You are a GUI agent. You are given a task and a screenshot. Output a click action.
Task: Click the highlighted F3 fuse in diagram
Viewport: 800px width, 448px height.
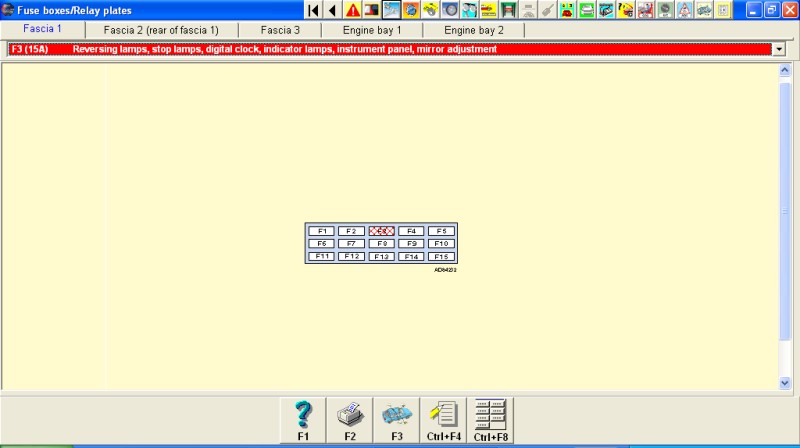tap(381, 231)
